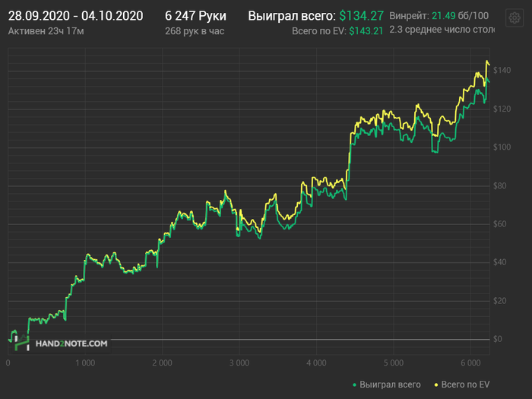This screenshot has width=532, height=399.
Task: Click the $100 y-axis label
Action: [x=502, y=147]
